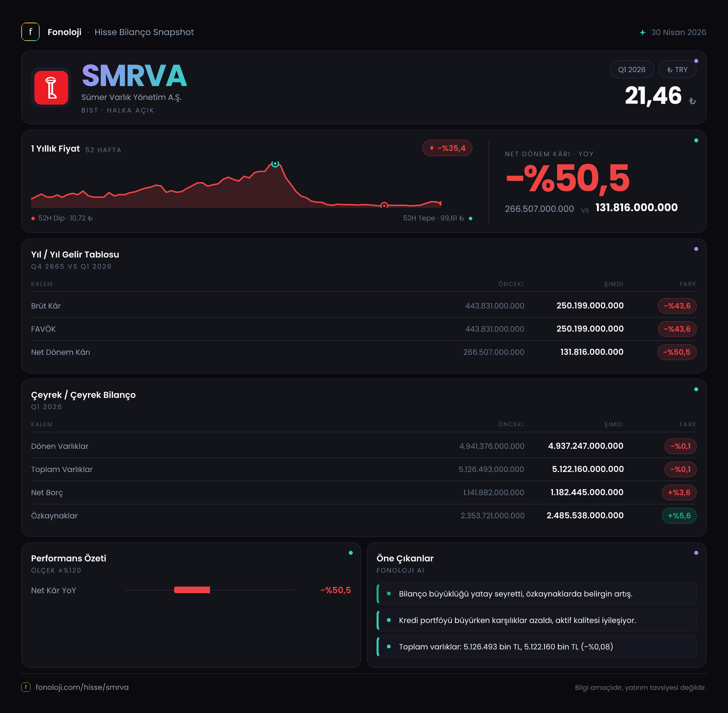Click the disclaimer 'Bilgi amaçlıdır' text

click(x=641, y=688)
